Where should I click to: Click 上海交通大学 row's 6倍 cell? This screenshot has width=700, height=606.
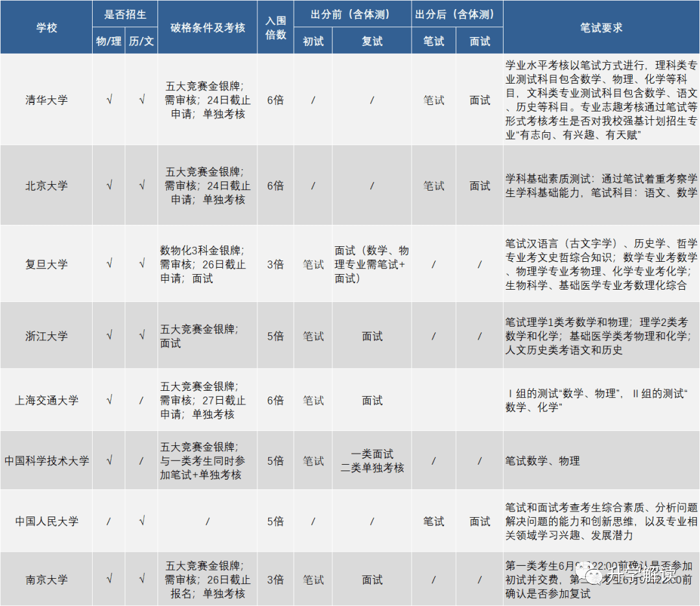click(275, 400)
